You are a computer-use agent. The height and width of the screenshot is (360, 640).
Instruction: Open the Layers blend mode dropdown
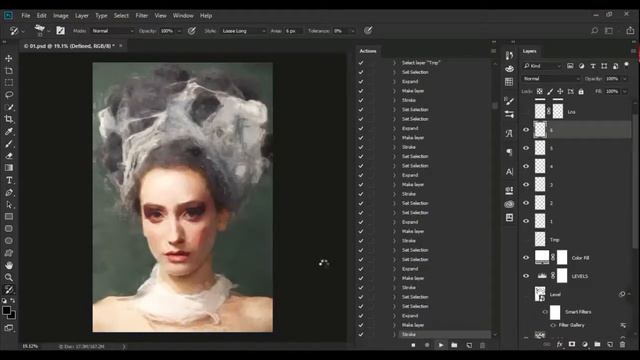click(x=551, y=79)
